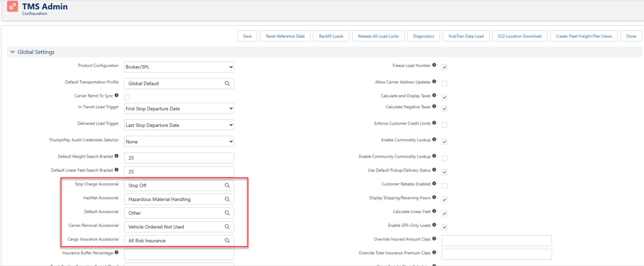Open Diagnostics
Image resolution: width=644 pixels, height=266 pixels.
[x=424, y=36]
